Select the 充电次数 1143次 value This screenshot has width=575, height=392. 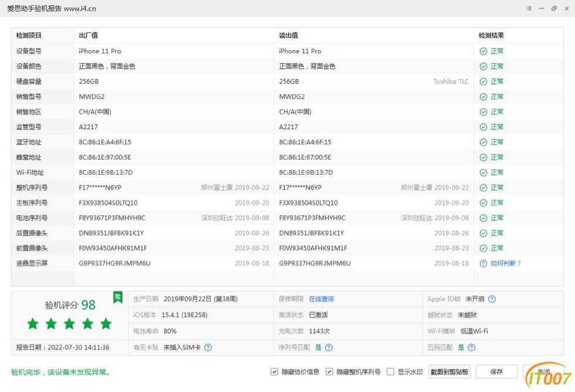tap(319, 331)
